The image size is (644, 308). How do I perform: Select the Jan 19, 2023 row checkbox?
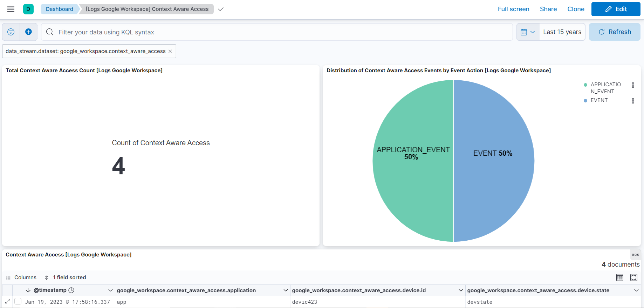point(18,302)
